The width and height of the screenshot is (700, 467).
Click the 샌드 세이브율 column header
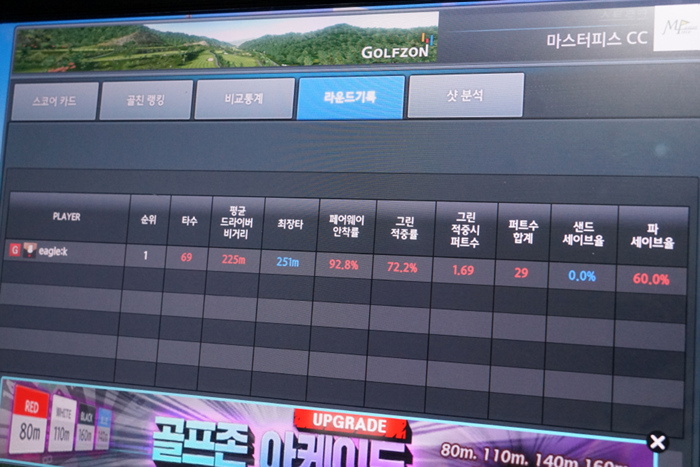583,234
